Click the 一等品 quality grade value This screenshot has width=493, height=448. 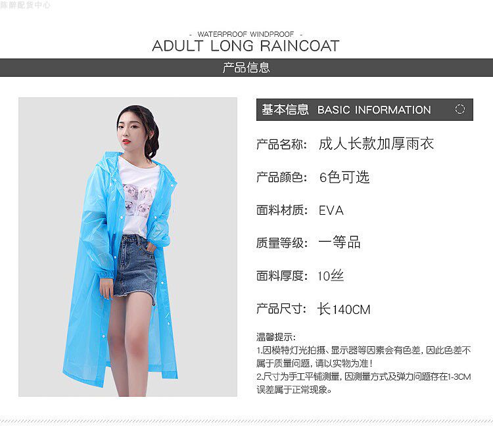[339, 242]
